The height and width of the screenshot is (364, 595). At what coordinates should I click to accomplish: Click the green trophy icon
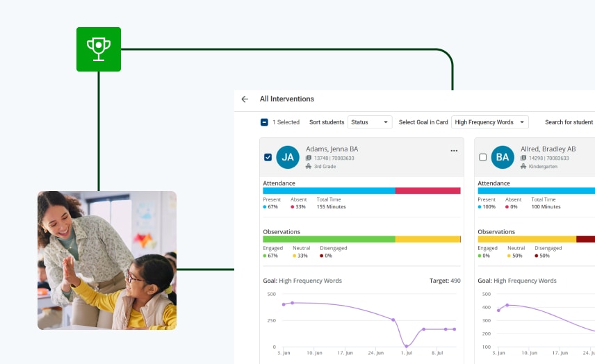99,49
